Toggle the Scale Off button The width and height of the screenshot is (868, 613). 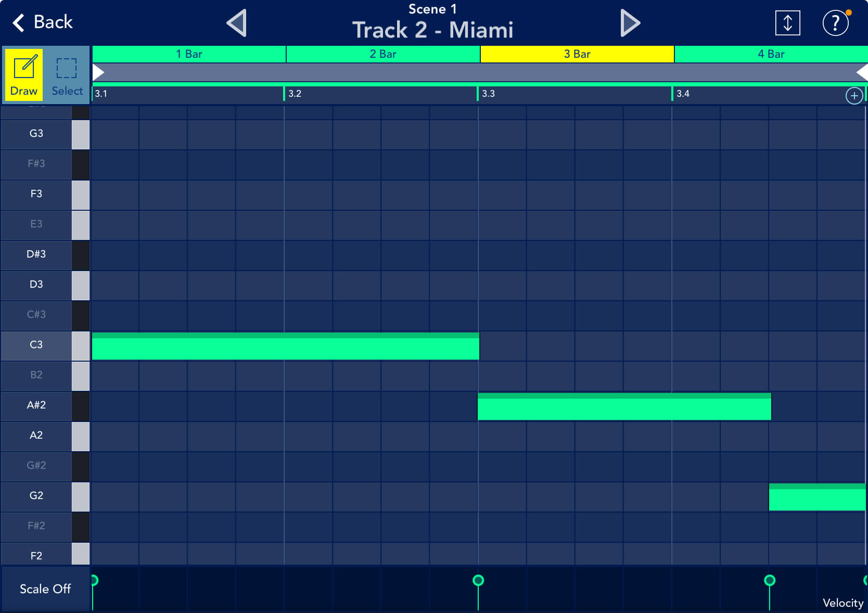[x=45, y=589]
